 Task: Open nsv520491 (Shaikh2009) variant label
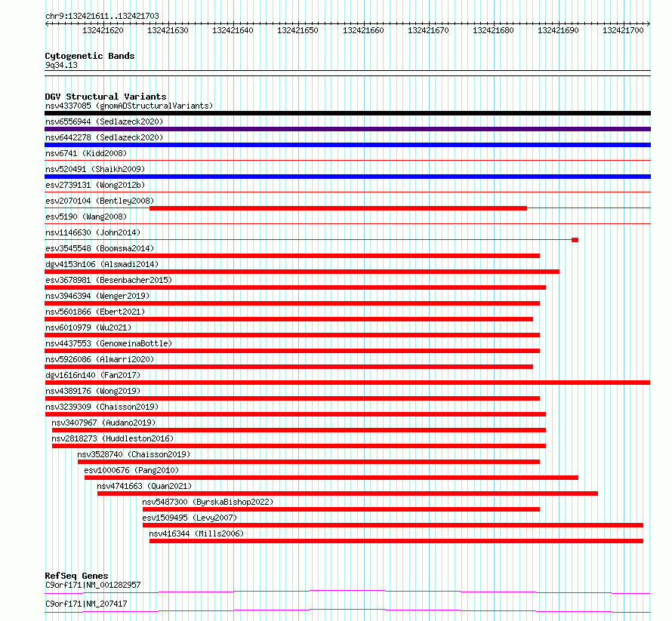95,169
